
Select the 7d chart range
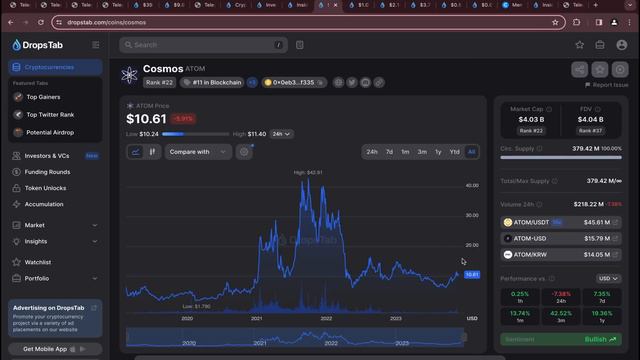pos(389,152)
